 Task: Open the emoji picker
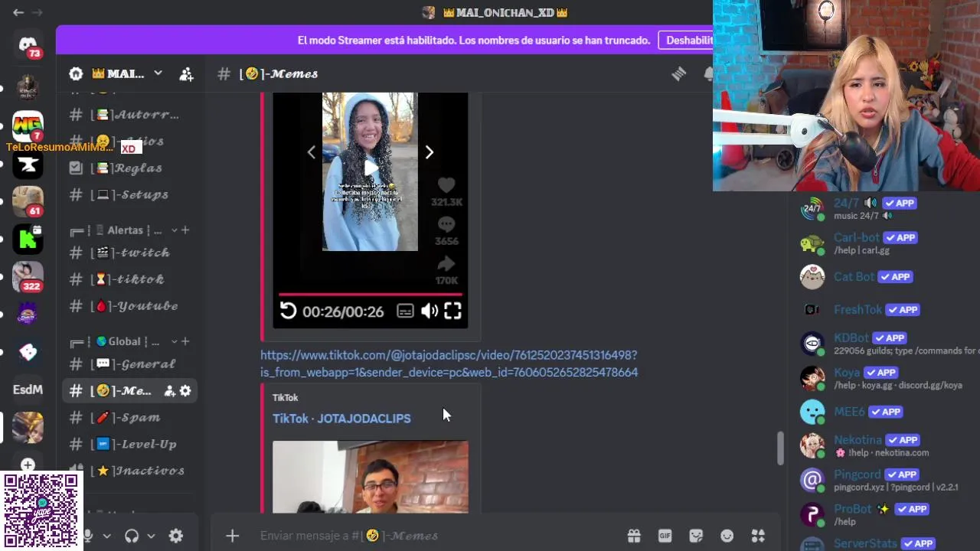[727, 536]
